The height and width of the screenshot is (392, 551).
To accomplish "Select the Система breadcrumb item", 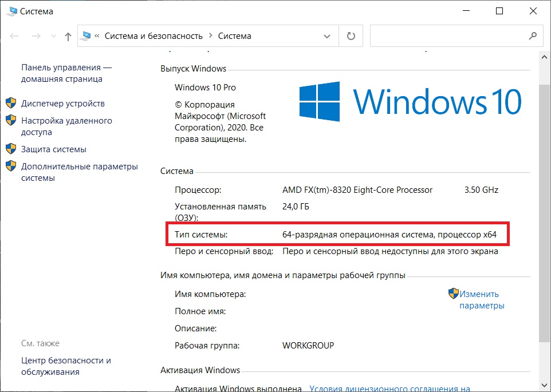I will click(234, 36).
